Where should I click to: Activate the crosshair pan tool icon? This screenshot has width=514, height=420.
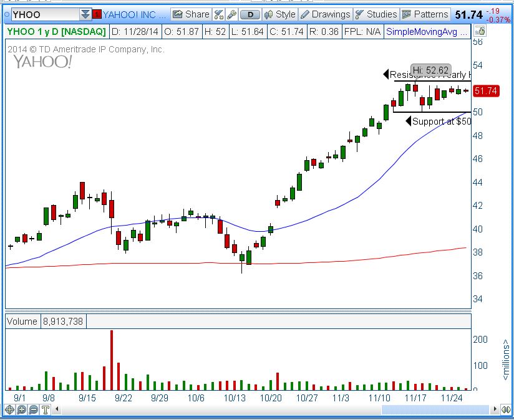[10, 409]
